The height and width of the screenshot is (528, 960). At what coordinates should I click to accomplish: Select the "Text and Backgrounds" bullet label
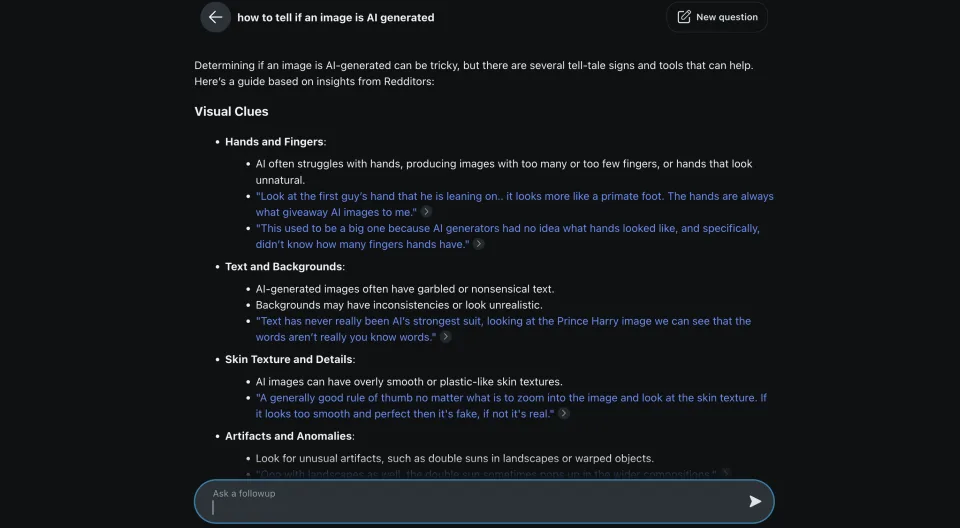tap(283, 267)
